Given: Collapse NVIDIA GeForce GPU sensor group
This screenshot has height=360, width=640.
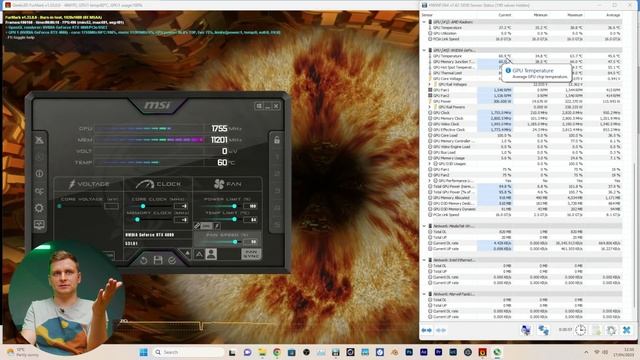Looking at the screenshot, I should (424, 50).
